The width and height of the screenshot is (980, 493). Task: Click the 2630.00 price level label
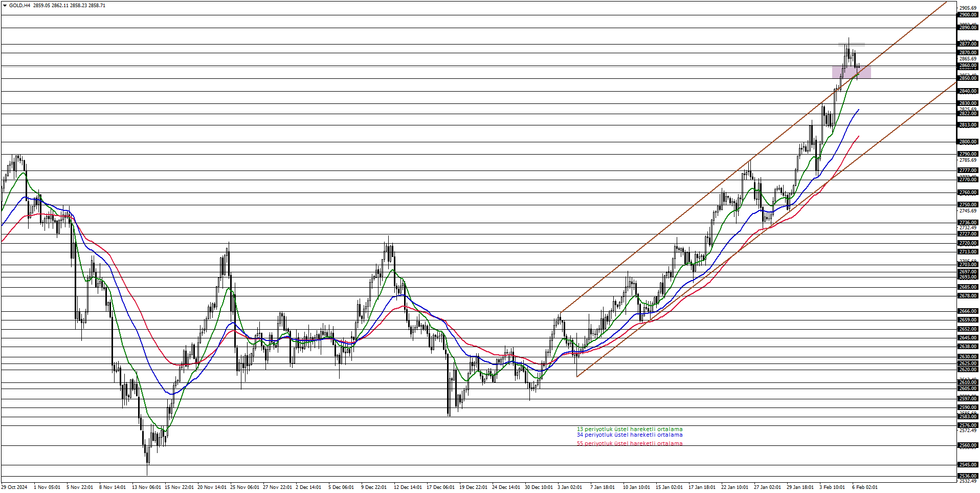click(x=968, y=357)
